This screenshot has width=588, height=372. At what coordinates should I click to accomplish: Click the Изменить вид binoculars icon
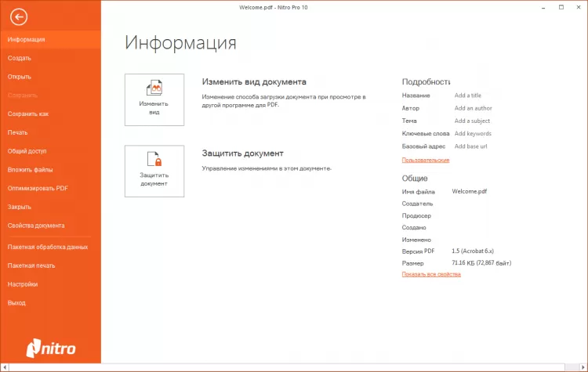pyautogui.click(x=154, y=88)
